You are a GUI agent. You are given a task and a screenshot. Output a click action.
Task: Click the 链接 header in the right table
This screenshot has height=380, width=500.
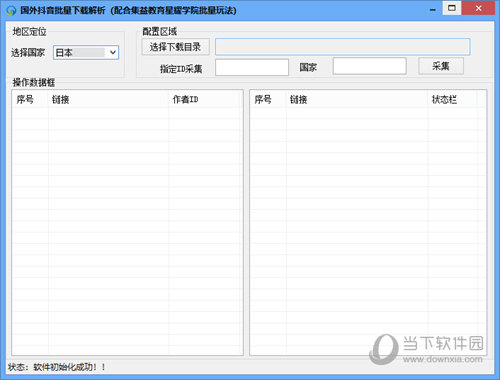pos(357,99)
